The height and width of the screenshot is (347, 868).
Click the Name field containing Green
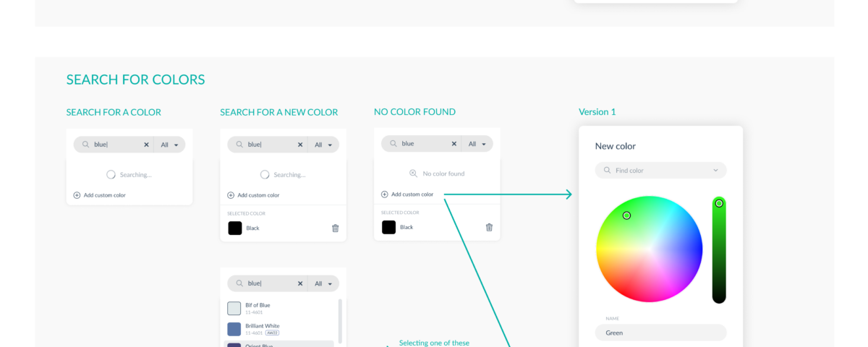[660, 333]
